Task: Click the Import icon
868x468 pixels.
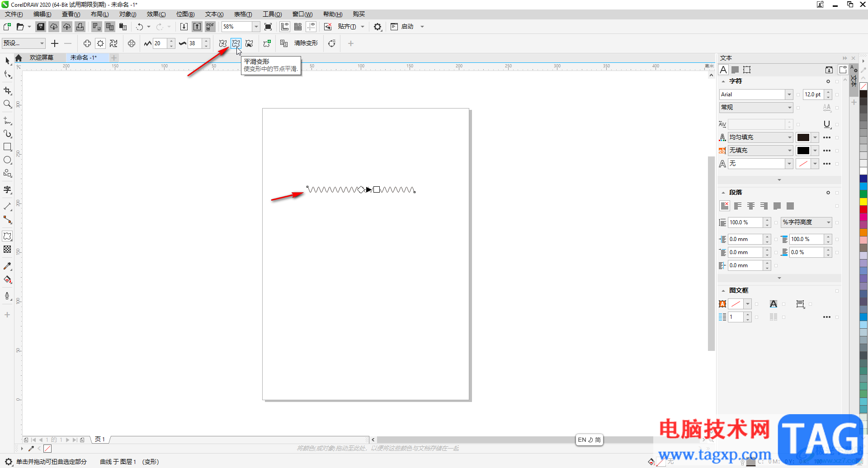Action: pyautogui.click(x=184, y=27)
